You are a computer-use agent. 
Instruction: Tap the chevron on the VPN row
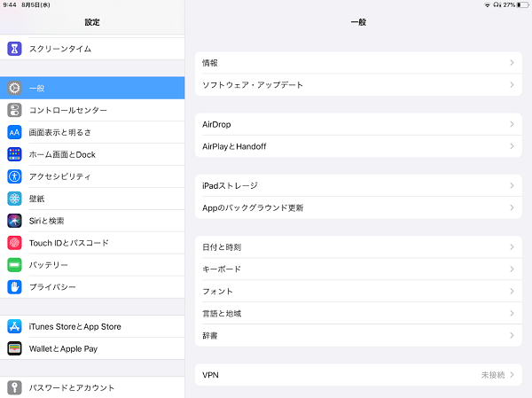(512, 375)
